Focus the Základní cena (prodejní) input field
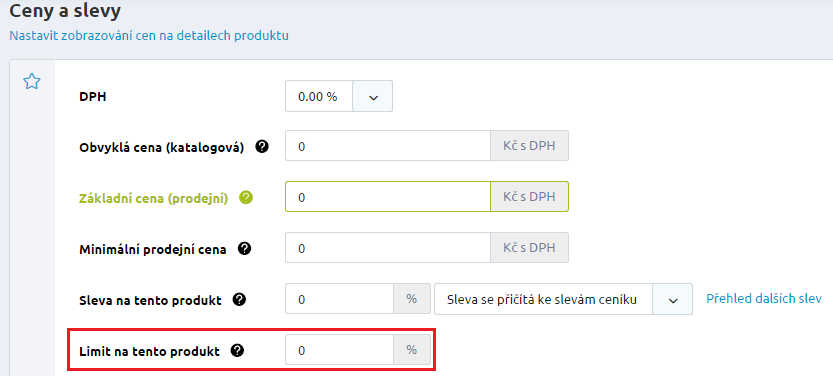 point(388,196)
